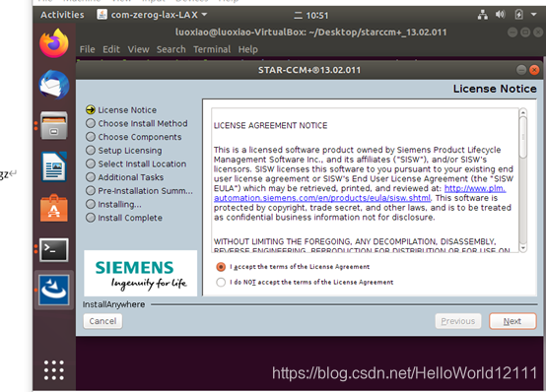546x392 pixels.
Task: Click the Previous button
Action: (x=458, y=321)
